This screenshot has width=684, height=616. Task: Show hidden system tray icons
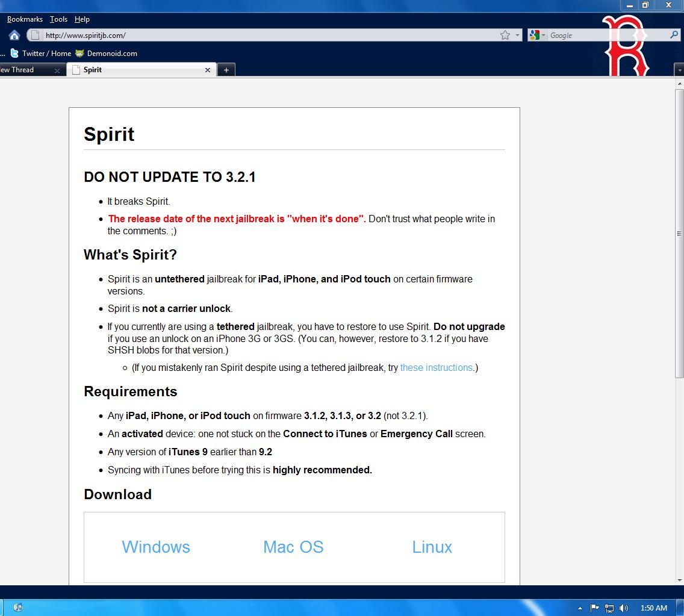[580, 608]
